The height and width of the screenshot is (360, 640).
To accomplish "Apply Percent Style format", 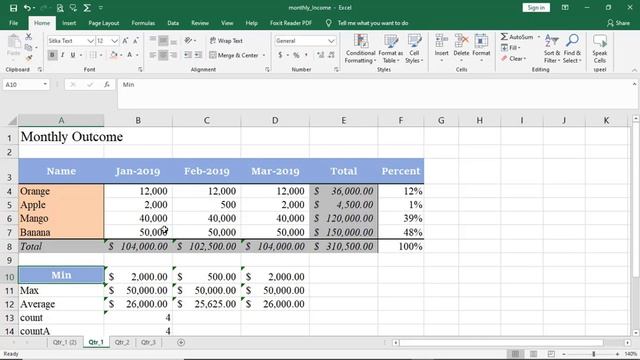I will (x=296, y=55).
